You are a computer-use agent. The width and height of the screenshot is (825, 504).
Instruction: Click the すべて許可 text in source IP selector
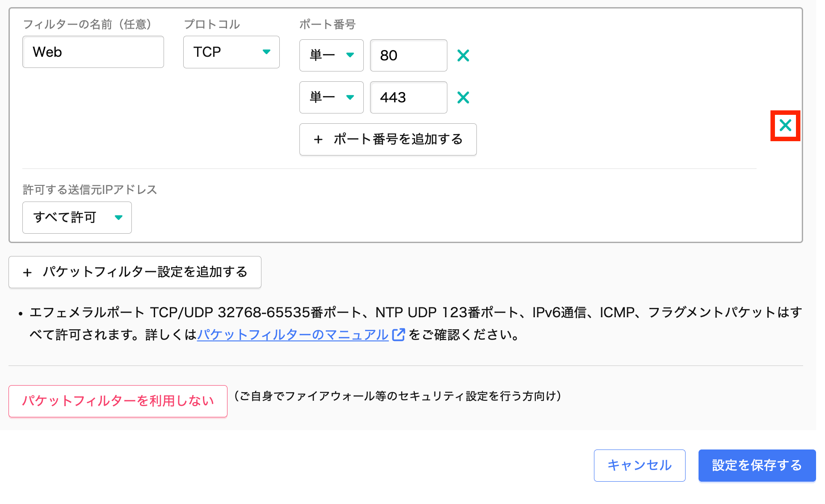[x=65, y=218]
